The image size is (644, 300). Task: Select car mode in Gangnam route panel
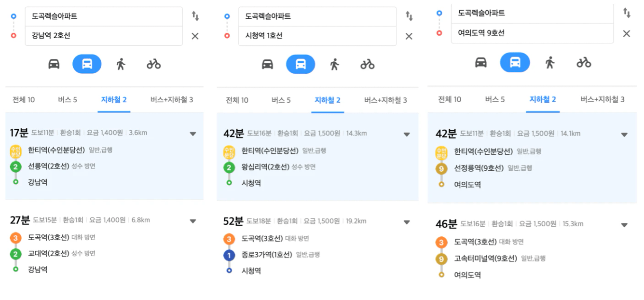[x=54, y=64]
